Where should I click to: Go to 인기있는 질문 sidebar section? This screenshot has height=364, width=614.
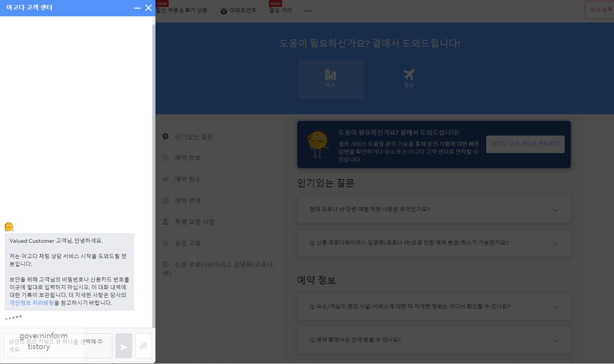point(194,137)
